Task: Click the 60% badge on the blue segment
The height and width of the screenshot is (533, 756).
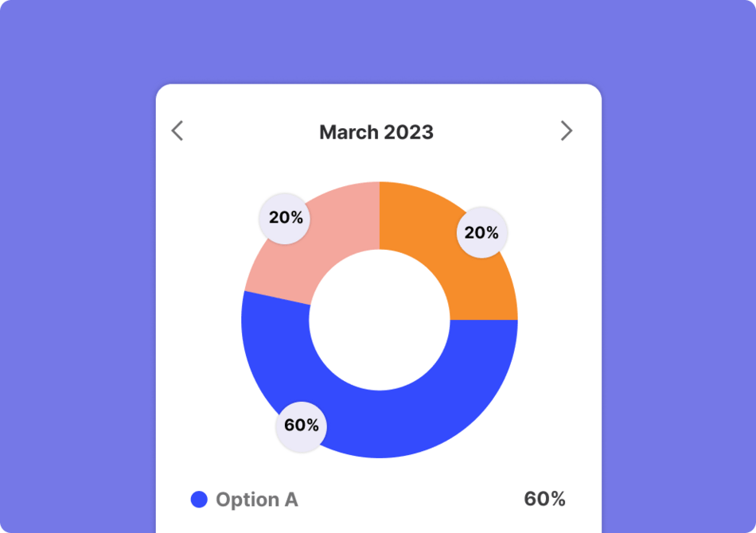Action: pos(302,426)
